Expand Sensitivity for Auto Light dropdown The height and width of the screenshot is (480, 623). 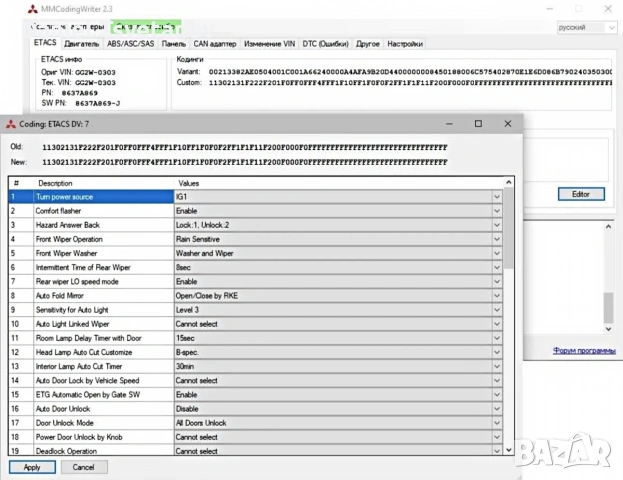[x=497, y=310]
